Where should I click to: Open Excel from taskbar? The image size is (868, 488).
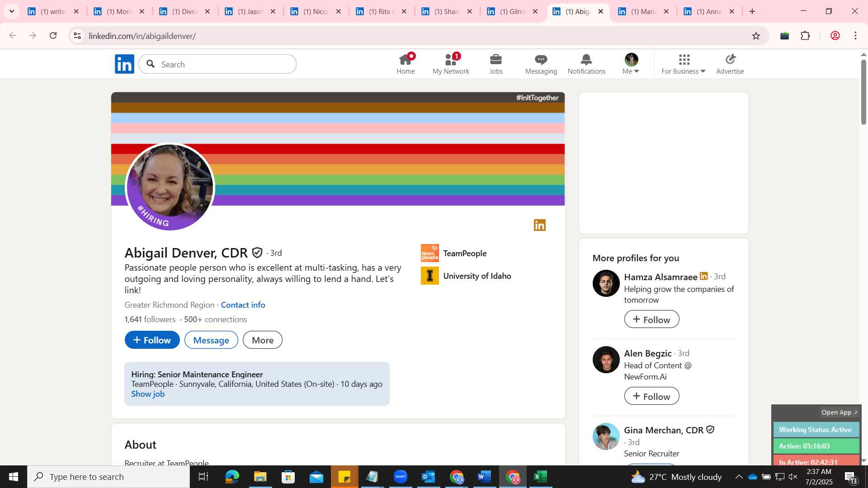coord(541,477)
